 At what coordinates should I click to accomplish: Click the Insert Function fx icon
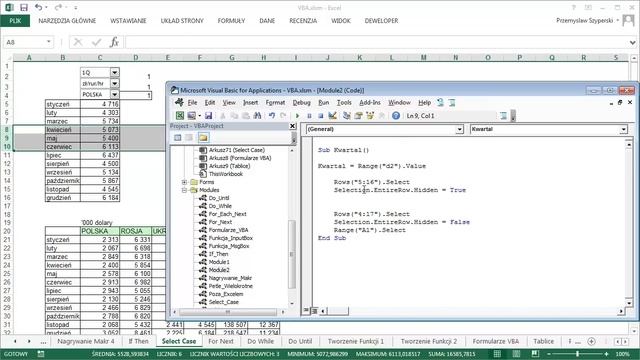[114, 42]
